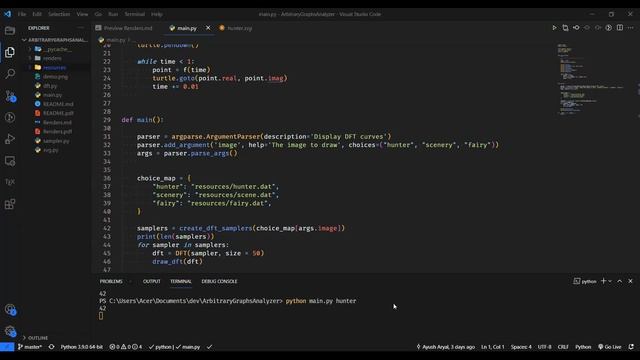Open the Selection menu
The width and height of the screenshot is (640, 360).
(59, 14)
